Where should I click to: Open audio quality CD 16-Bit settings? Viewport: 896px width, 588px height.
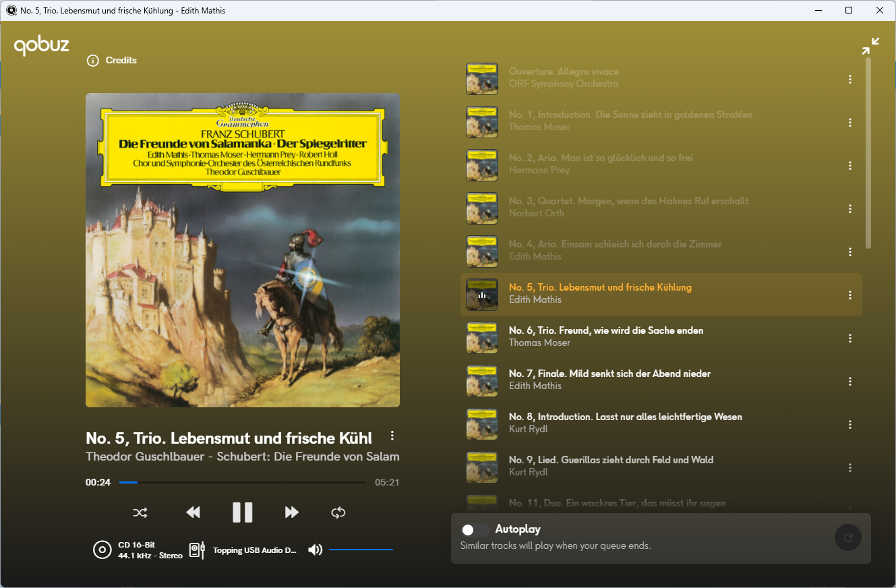tap(138, 550)
